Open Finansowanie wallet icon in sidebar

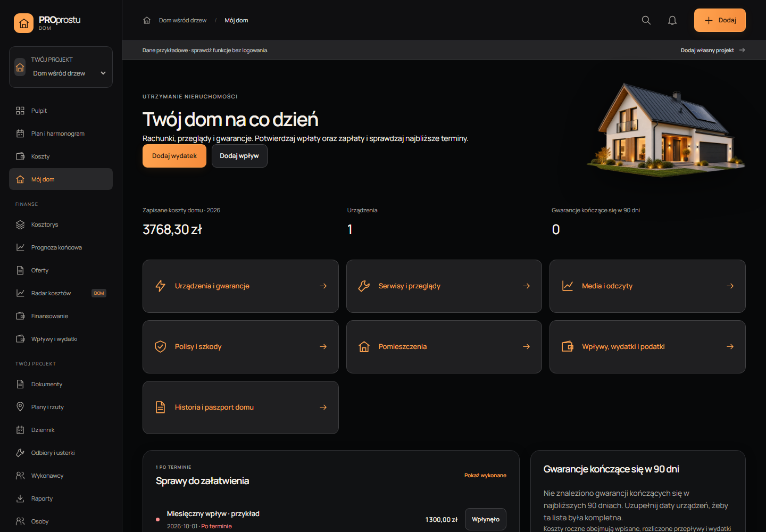pos(20,316)
